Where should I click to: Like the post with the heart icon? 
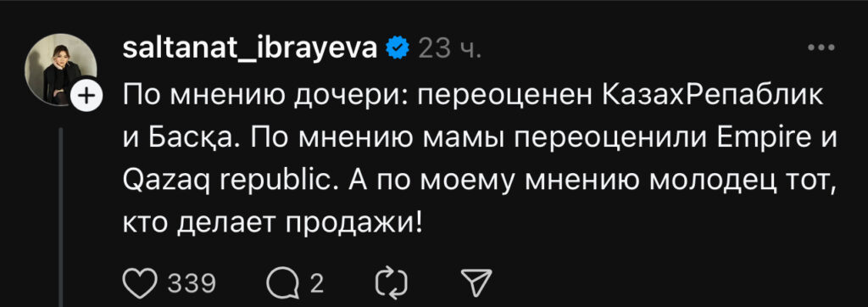(x=141, y=284)
